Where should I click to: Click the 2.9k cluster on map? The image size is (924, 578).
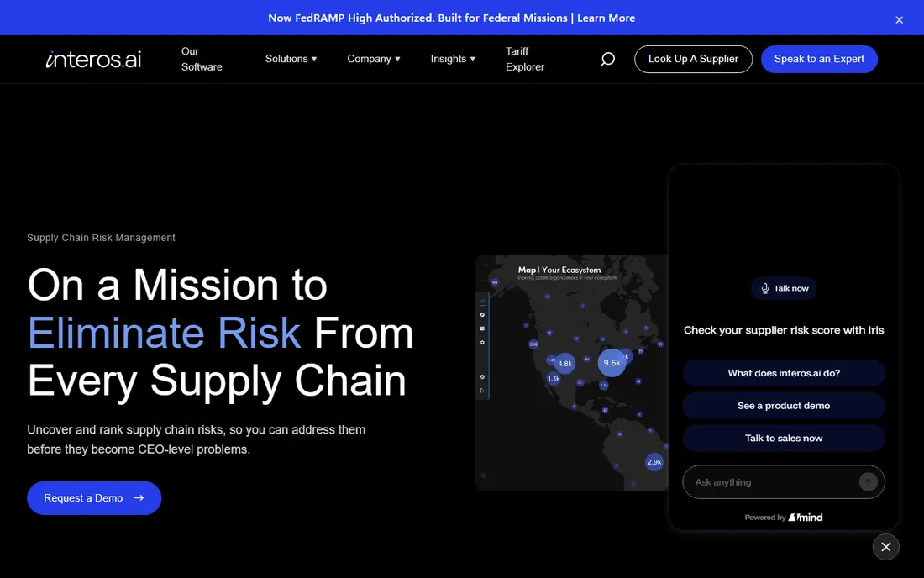tap(654, 462)
